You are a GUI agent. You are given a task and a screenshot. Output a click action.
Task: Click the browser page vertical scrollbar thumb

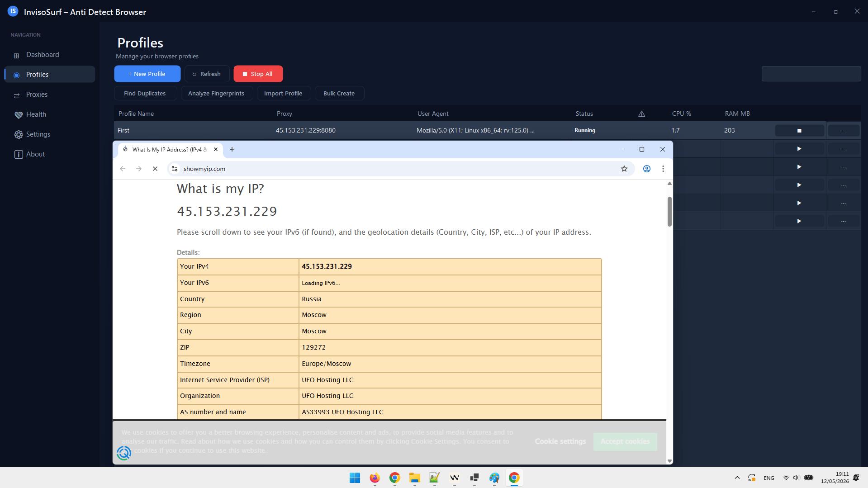click(x=669, y=212)
